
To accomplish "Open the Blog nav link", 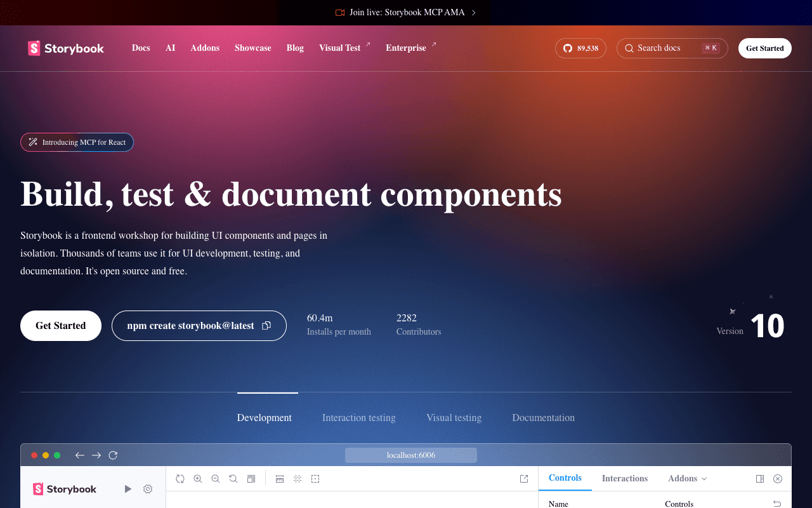I will coord(295,48).
